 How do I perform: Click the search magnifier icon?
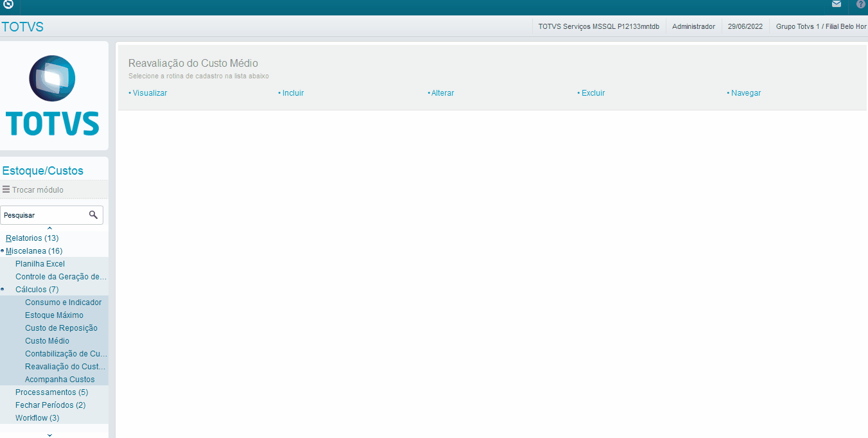coord(93,215)
